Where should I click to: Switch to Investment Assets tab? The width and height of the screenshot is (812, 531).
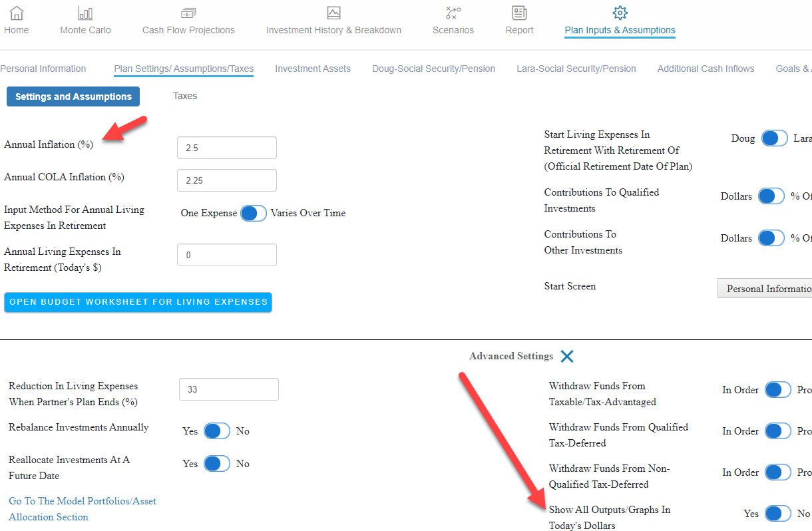click(x=313, y=69)
